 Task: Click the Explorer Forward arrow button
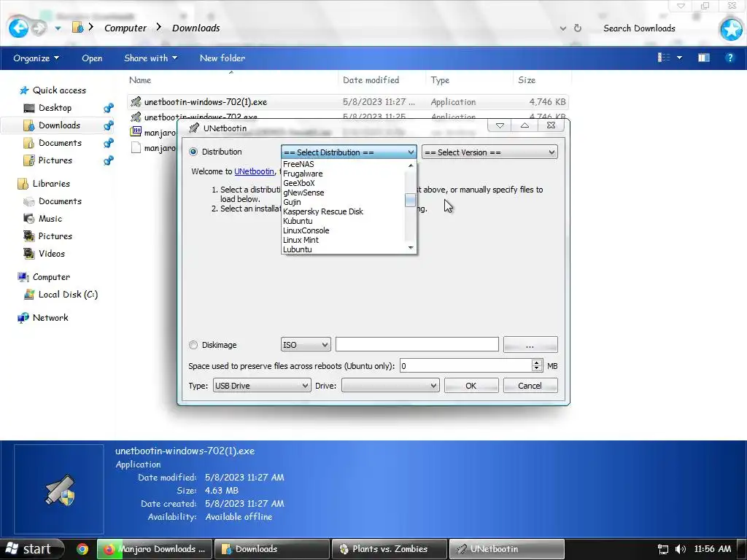(39, 28)
